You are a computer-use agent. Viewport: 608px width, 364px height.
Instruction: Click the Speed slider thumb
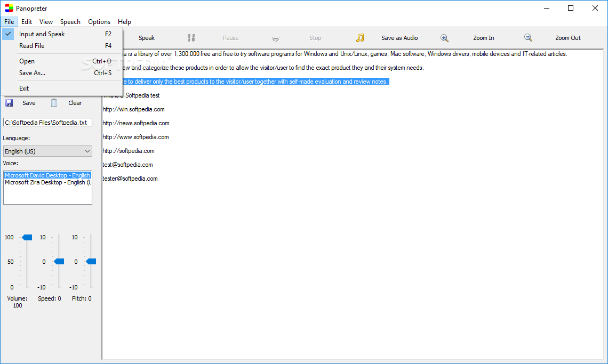[59, 262]
